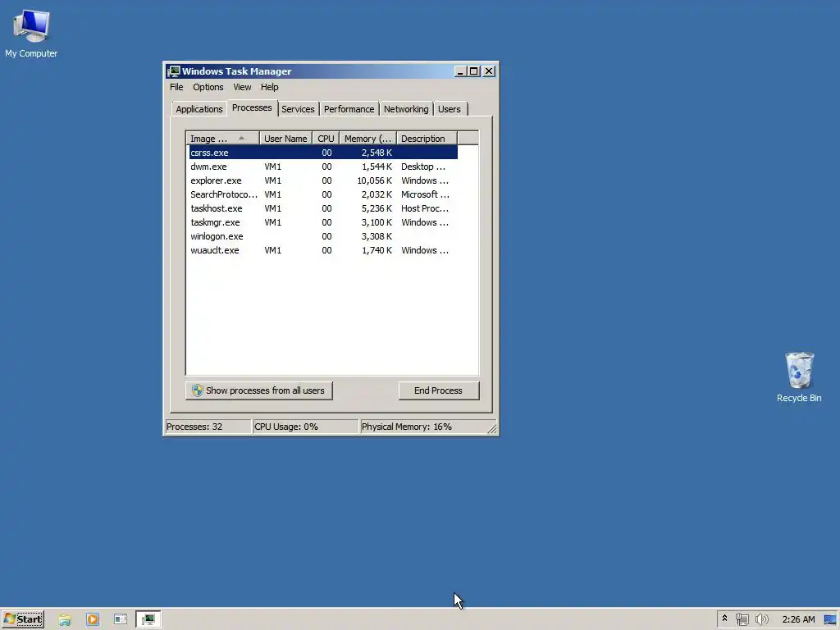This screenshot has height=630, width=840.
Task: Sort by Description column header
Action: coord(427,138)
